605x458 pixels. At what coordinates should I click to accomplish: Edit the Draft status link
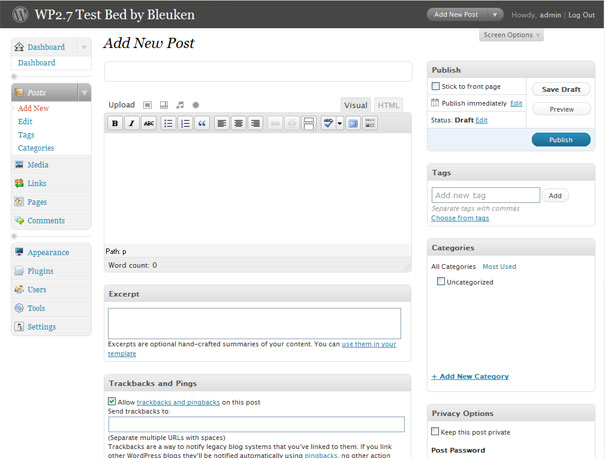click(x=481, y=120)
